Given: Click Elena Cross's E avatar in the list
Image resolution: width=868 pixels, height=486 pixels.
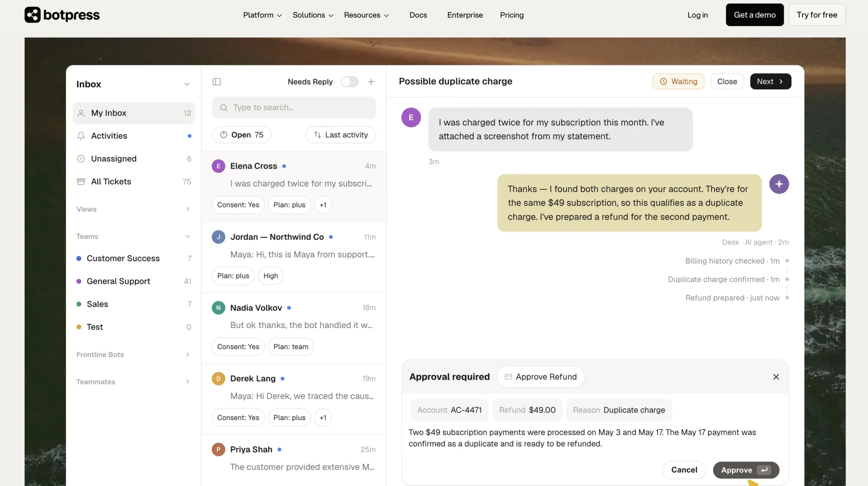Looking at the screenshot, I should (218, 166).
